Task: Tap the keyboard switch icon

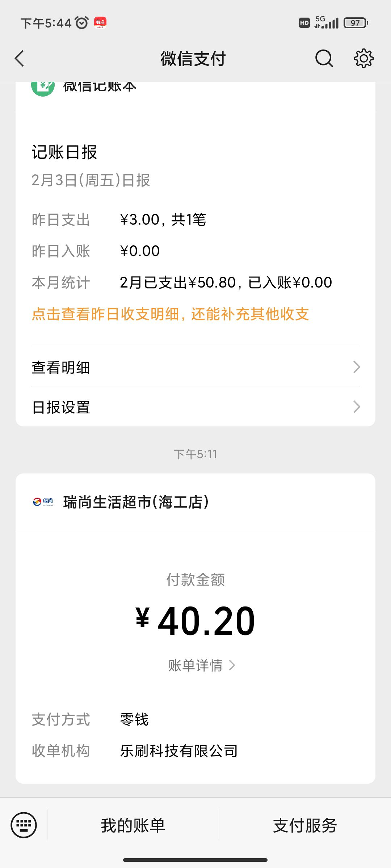Action: pyautogui.click(x=24, y=825)
